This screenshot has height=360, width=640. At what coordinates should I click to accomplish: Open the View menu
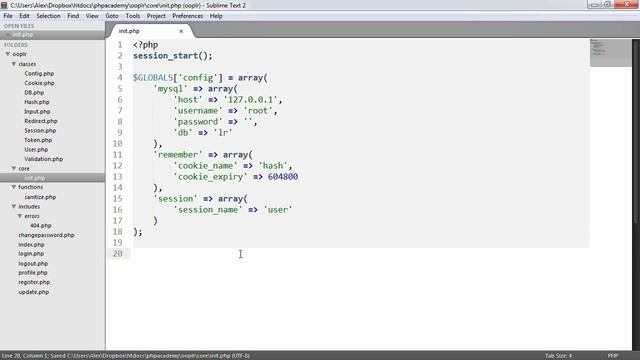92,16
